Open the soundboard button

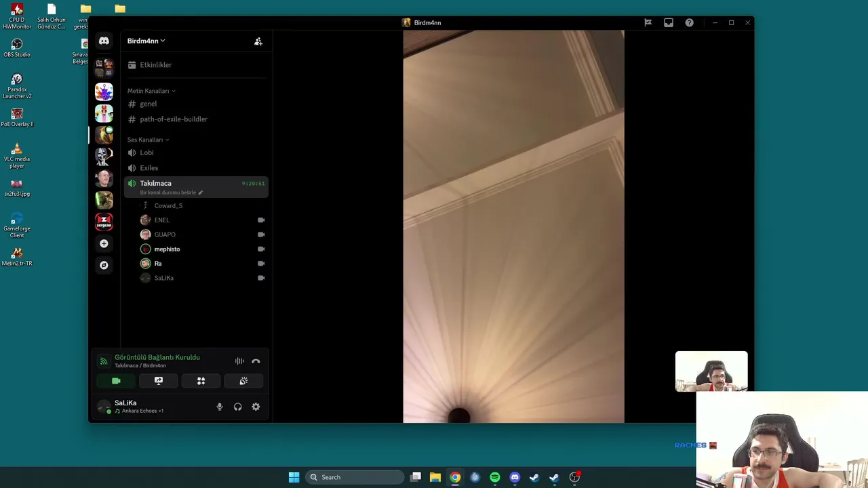point(243,381)
